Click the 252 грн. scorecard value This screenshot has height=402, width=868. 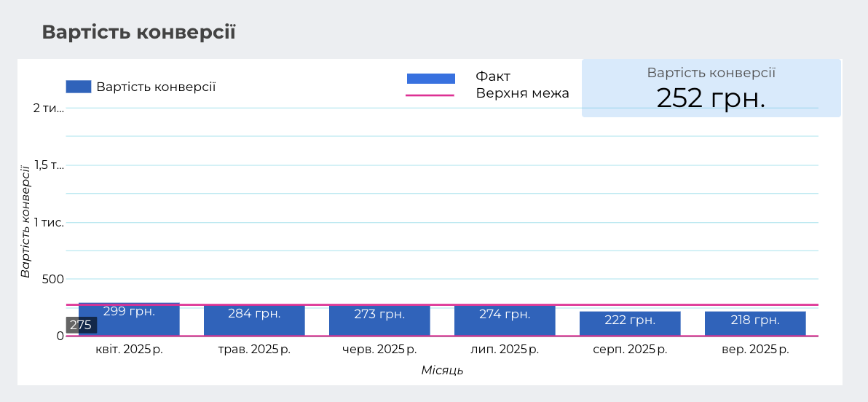(x=711, y=98)
